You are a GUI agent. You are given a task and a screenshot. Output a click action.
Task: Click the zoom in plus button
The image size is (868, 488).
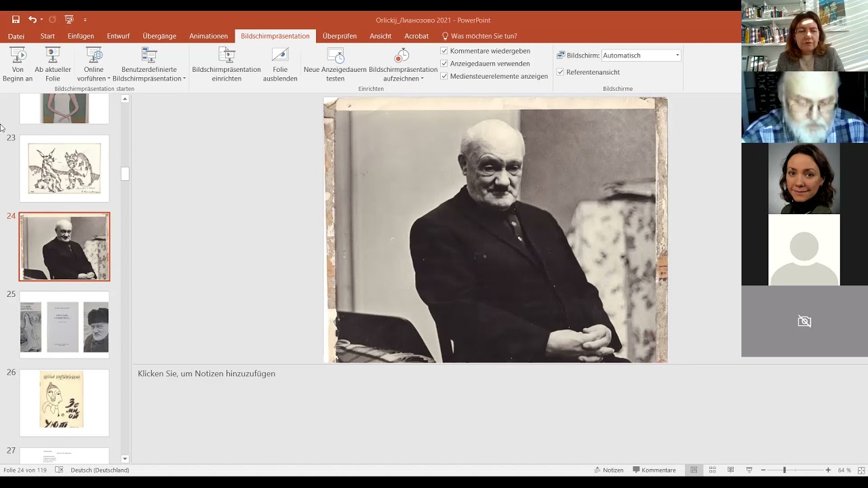pyautogui.click(x=828, y=470)
